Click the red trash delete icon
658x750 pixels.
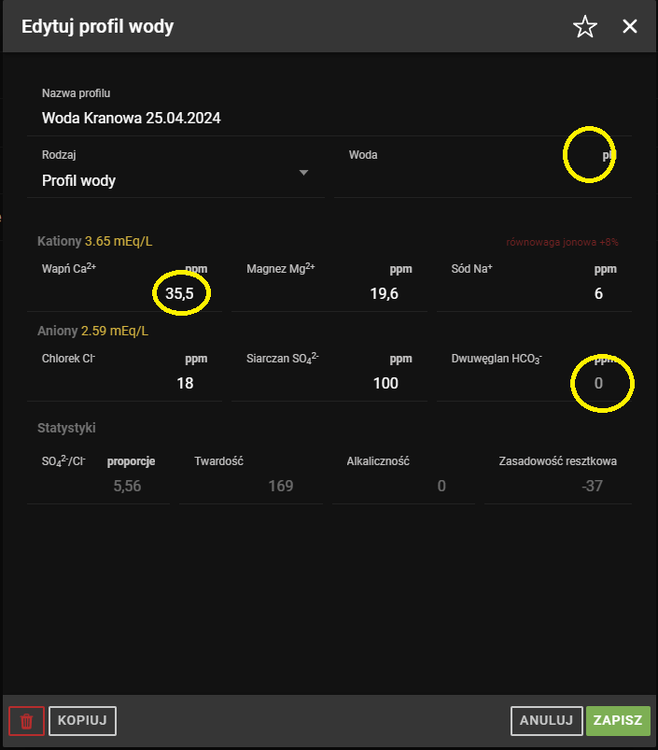(26, 720)
